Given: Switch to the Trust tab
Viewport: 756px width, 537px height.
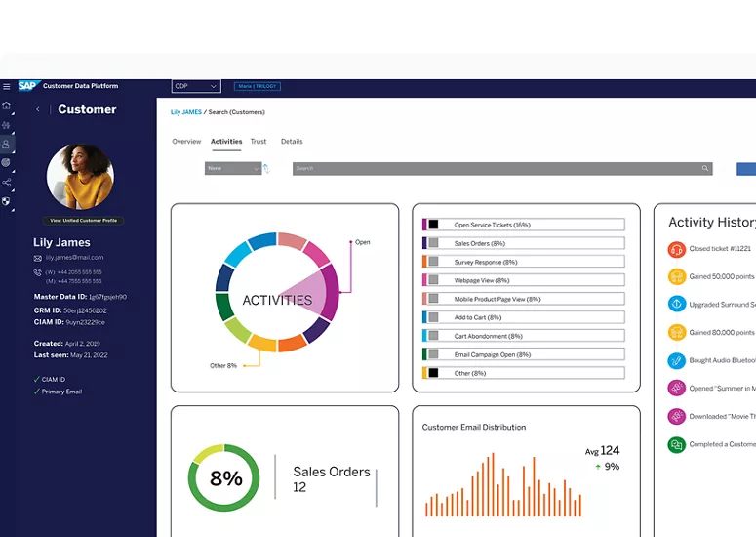Looking at the screenshot, I should click(259, 142).
